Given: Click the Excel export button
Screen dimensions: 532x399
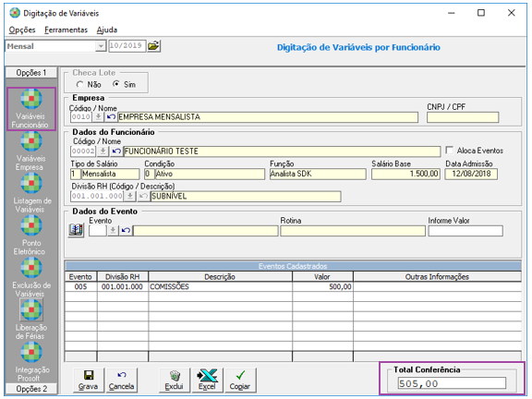Looking at the screenshot, I should [x=207, y=380].
